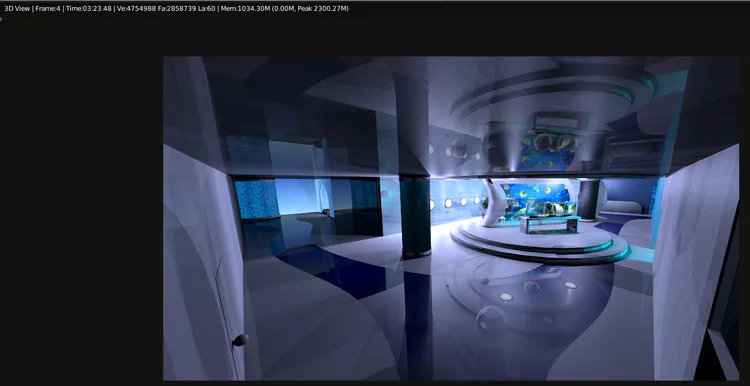
Task: Select the Time:03:23.48 render timer text
Action: coord(88,9)
